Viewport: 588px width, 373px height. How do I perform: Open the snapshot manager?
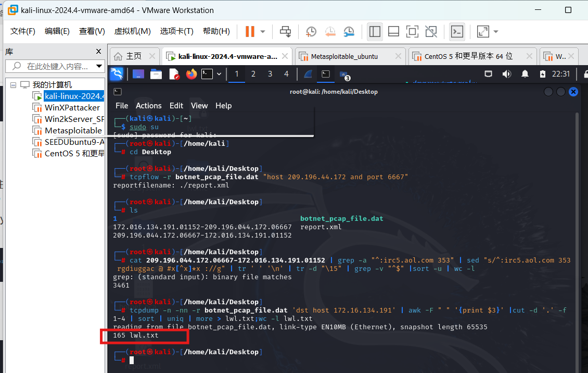[349, 32]
